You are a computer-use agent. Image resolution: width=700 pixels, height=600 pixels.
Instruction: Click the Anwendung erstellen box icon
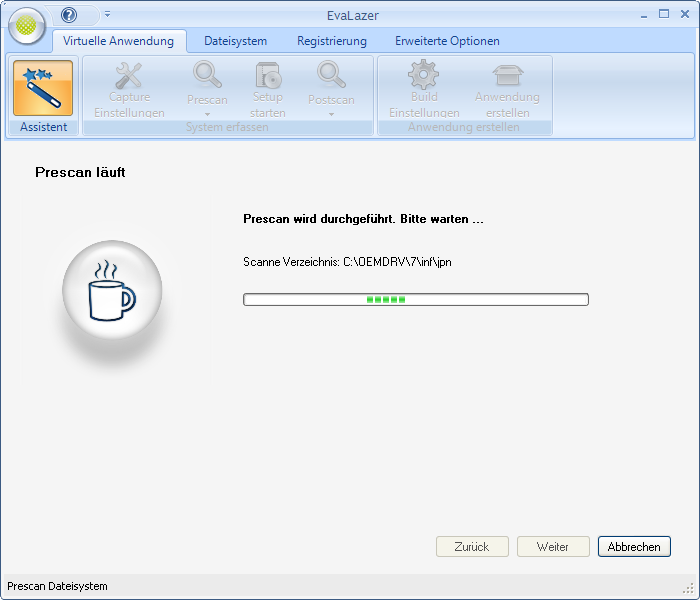[x=507, y=75]
